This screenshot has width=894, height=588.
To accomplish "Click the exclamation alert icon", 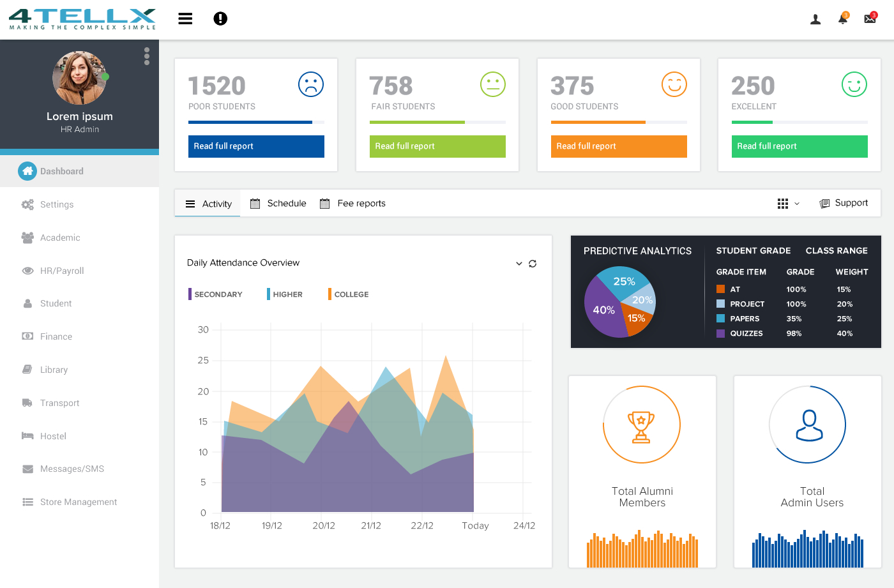I will point(220,19).
